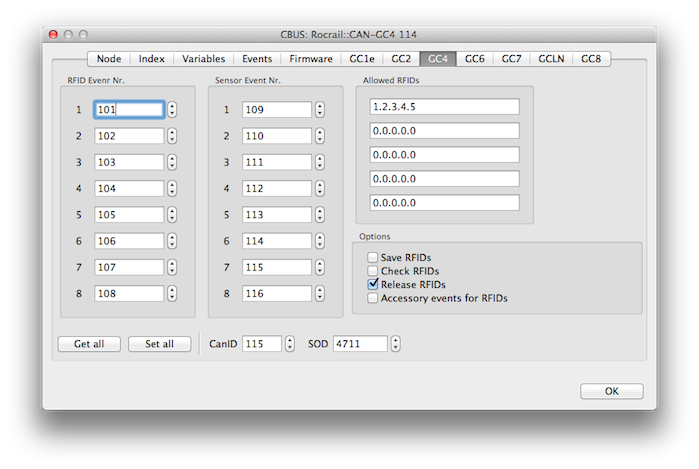The width and height of the screenshot is (699, 469).
Task: Click stepper next to sensor event 112
Action: pos(319,188)
